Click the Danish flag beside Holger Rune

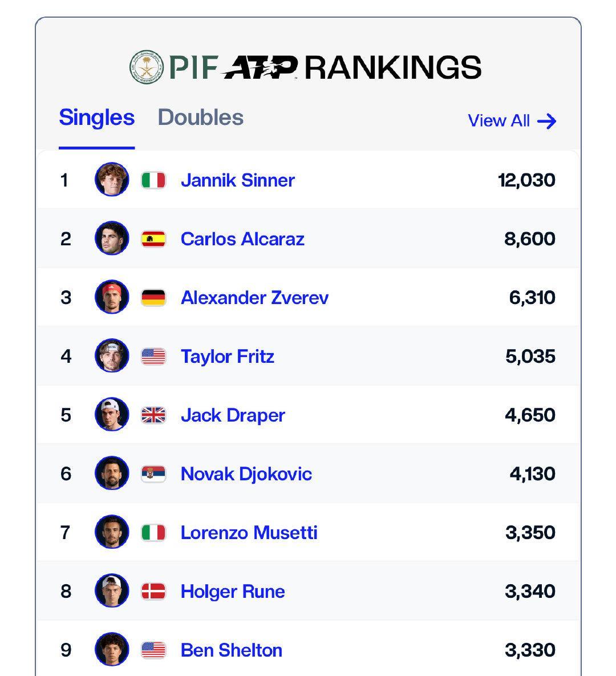click(153, 592)
